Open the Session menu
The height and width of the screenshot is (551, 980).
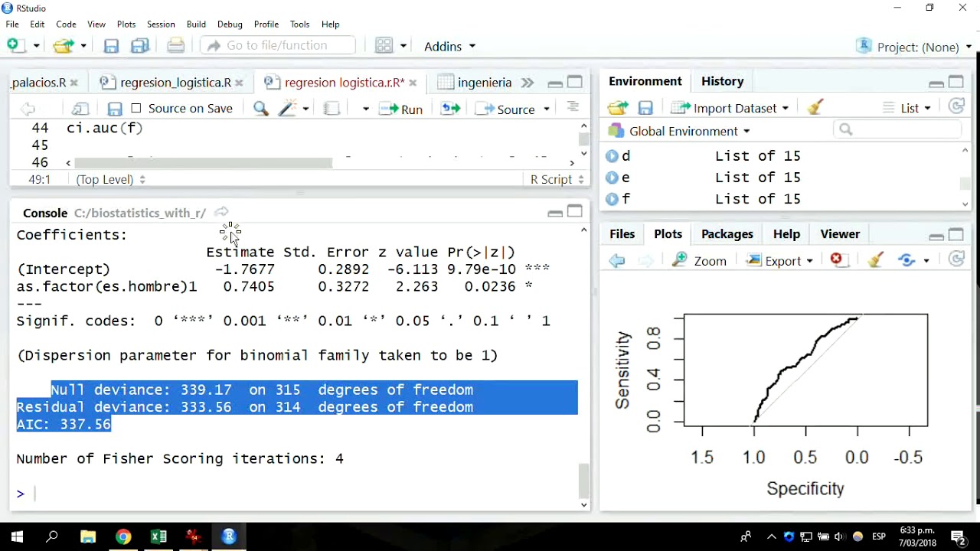pyautogui.click(x=161, y=24)
